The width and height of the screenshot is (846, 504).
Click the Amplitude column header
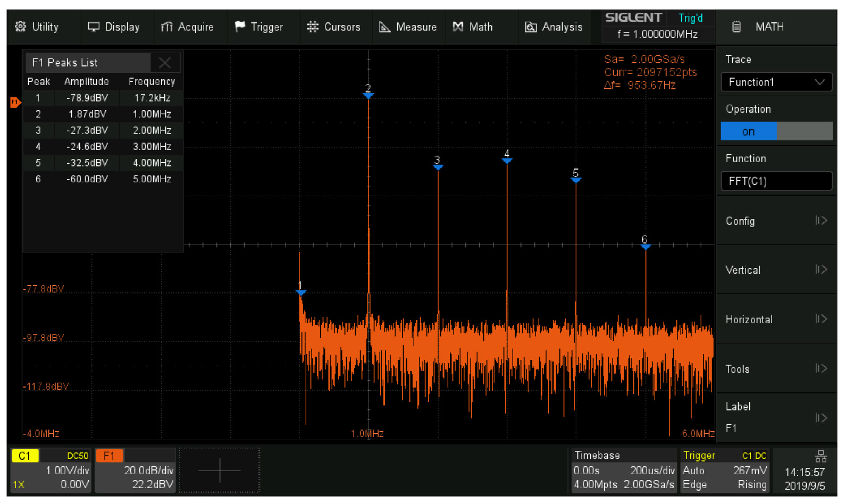(x=87, y=81)
